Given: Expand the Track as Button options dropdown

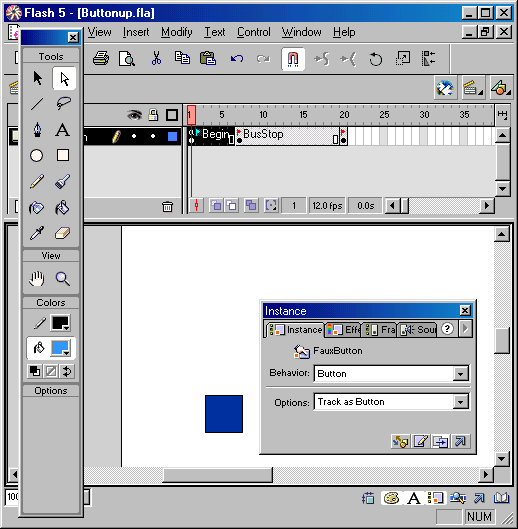Looking at the screenshot, I should 391,402.
